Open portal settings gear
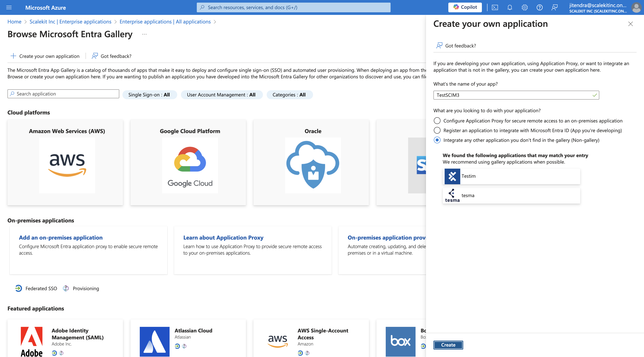The width and height of the screenshot is (644, 357). click(x=525, y=7)
